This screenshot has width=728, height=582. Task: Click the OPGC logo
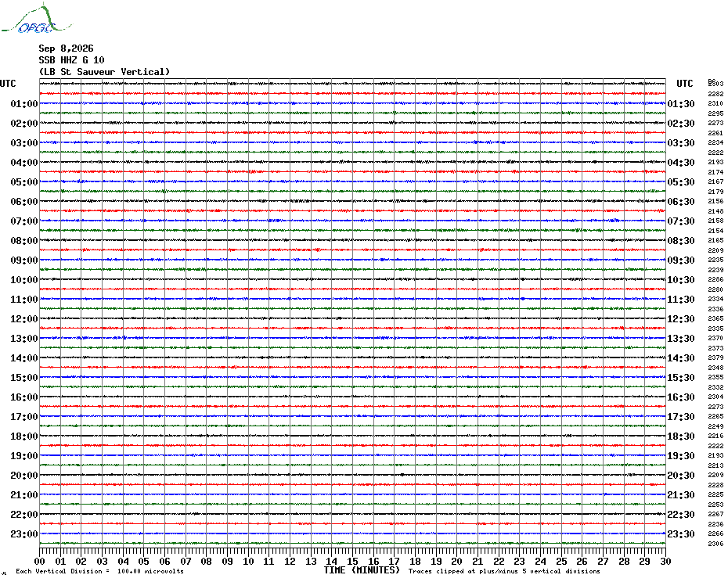pos(37,19)
